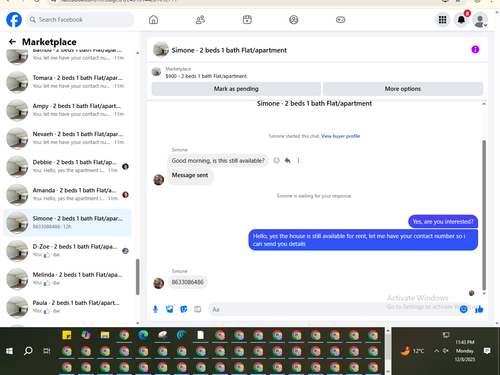Click the $900 listing price line
Image resolution: width=500 pixels, height=375 pixels.
click(x=206, y=76)
